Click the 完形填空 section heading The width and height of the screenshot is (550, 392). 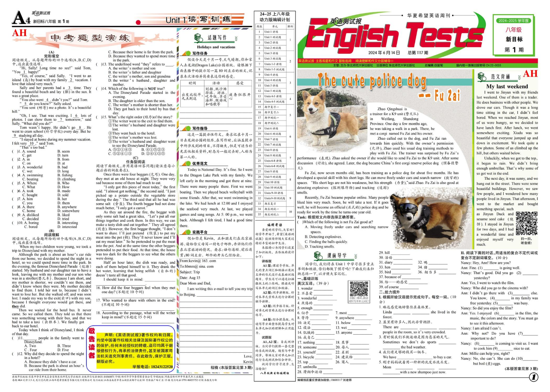pos(51,56)
